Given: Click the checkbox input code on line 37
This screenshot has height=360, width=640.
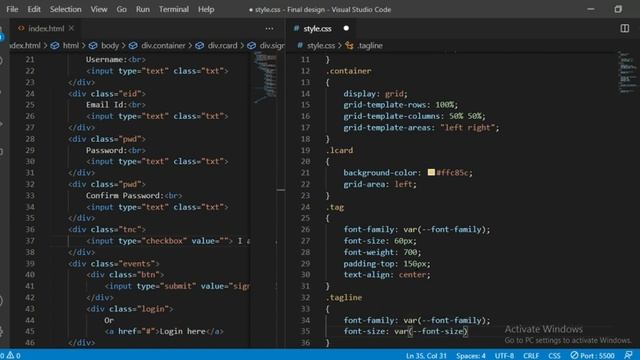Looking at the screenshot, I should [160, 241].
